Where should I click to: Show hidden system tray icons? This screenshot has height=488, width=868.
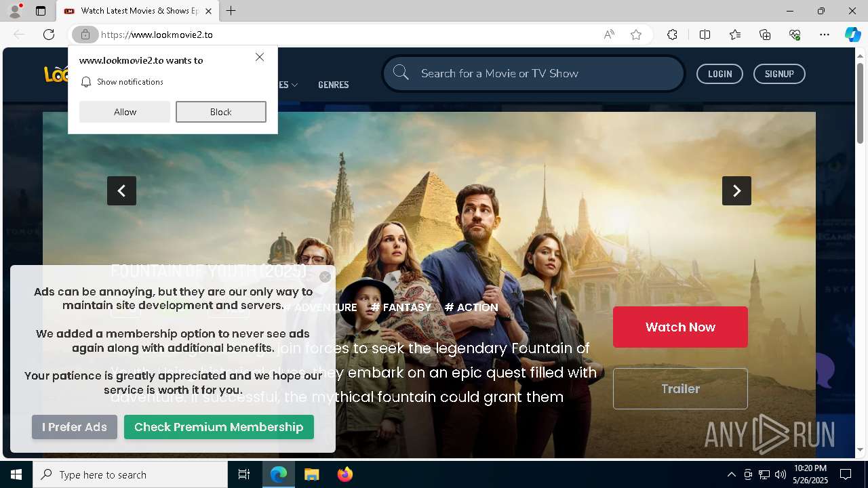731,474
